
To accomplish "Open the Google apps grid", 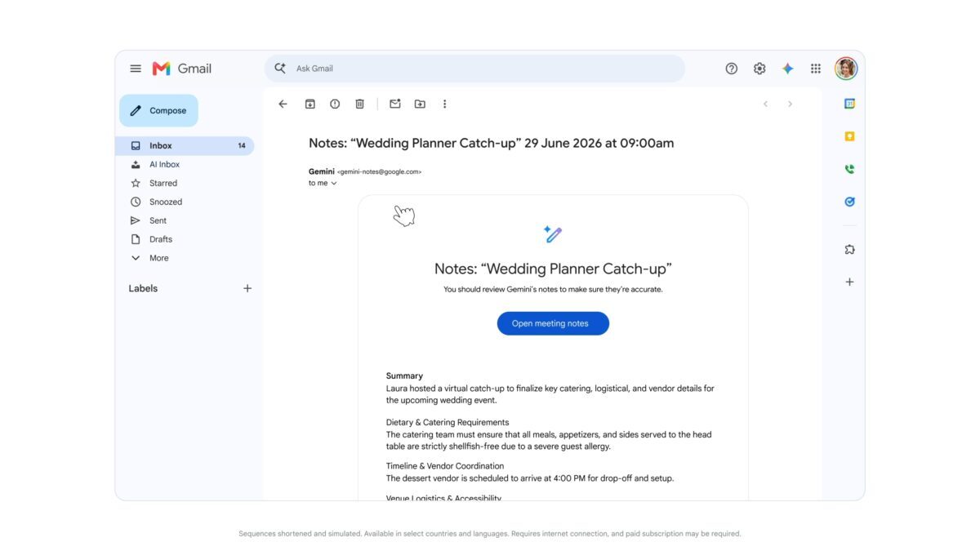I will [816, 69].
